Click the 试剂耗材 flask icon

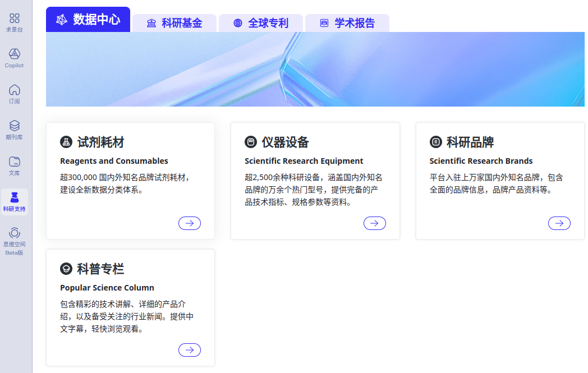(66, 142)
